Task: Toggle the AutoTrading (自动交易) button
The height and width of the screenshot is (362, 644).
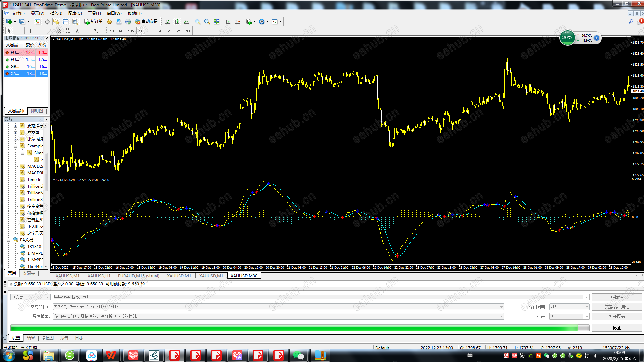Action: coord(146,22)
